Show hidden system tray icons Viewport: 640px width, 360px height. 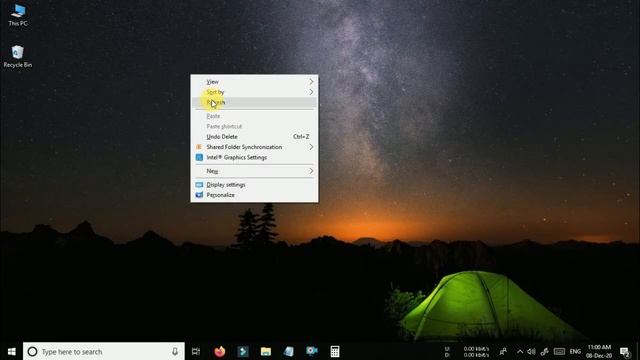pyautogui.click(x=520, y=351)
